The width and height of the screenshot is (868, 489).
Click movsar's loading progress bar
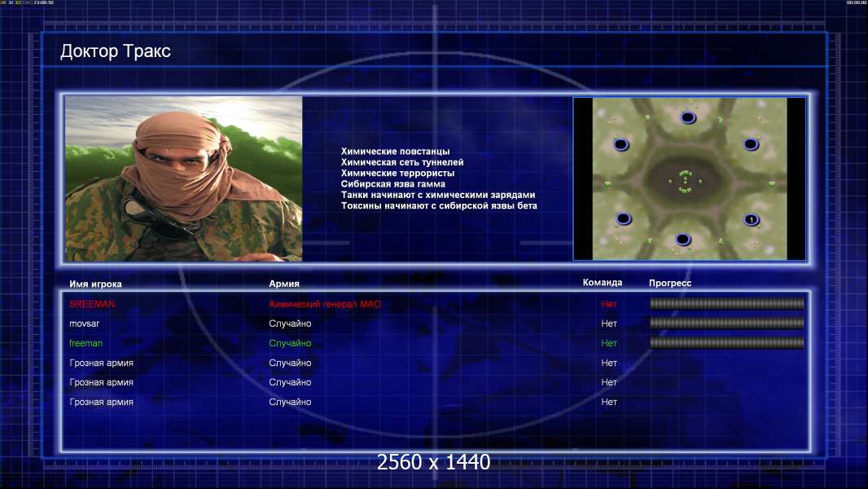click(727, 324)
